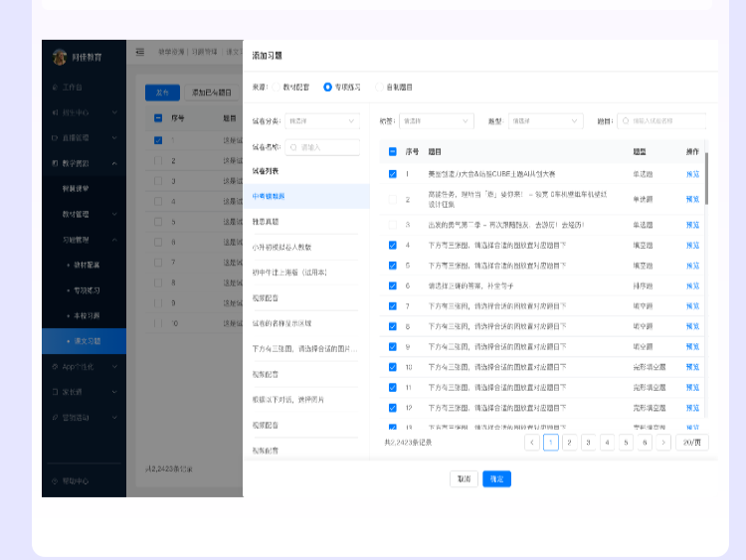This screenshot has height=560, width=746.
Task: Click 预览 link for question row 1
Action: (692, 174)
